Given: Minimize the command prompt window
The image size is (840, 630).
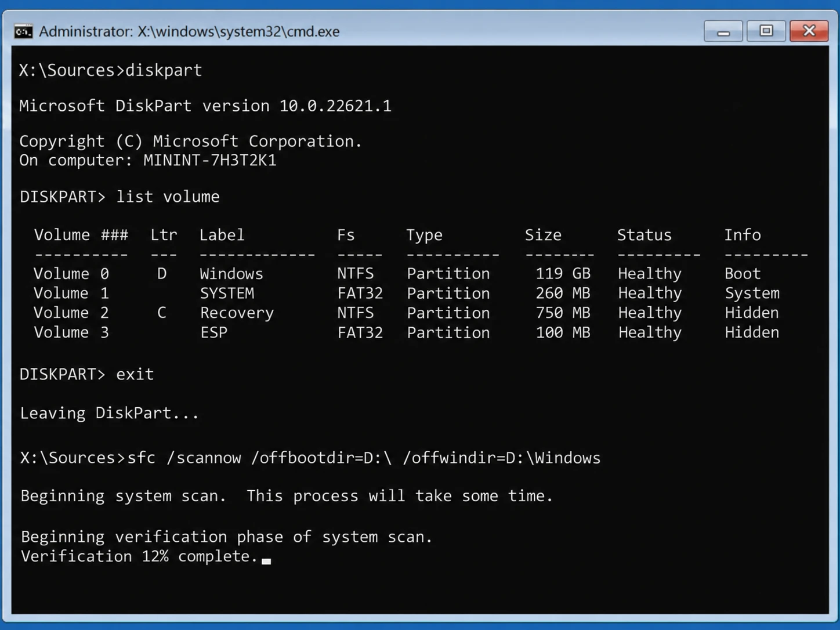Looking at the screenshot, I should tap(723, 31).
